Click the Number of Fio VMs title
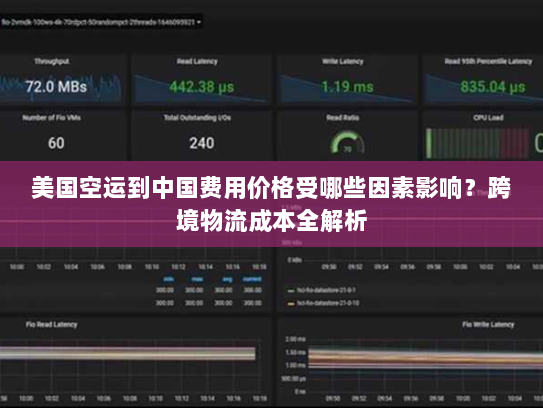This screenshot has width=543, height=408. (52, 117)
